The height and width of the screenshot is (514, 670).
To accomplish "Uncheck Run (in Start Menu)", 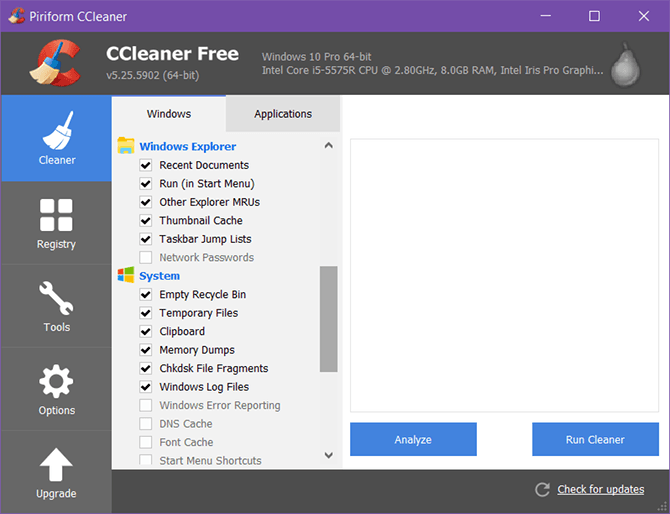I will (x=146, y=183).
